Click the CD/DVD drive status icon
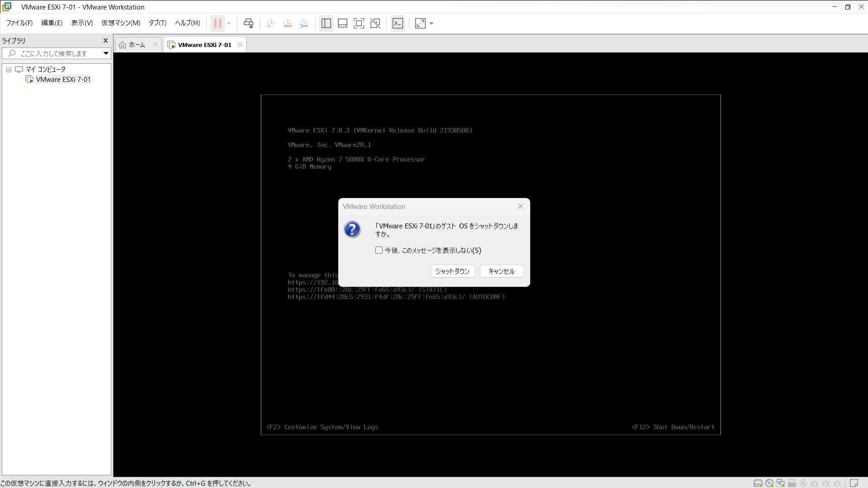This screenshot has width=868, height=488. tap(769, 483)
